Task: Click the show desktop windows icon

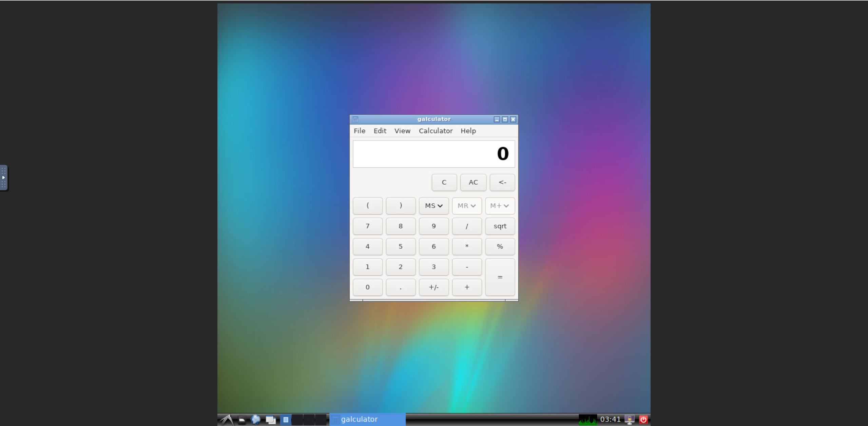Action: click(270, 420)
